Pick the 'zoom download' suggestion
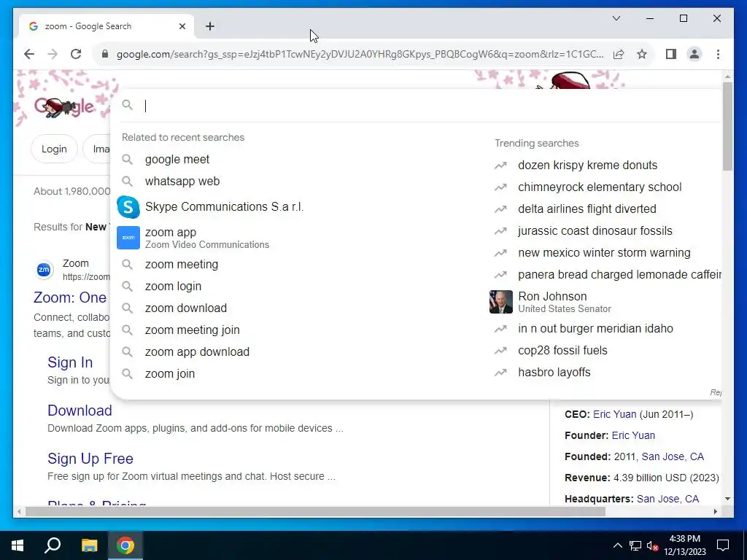This screenshot has width=747, height=560. click(186, 308)
